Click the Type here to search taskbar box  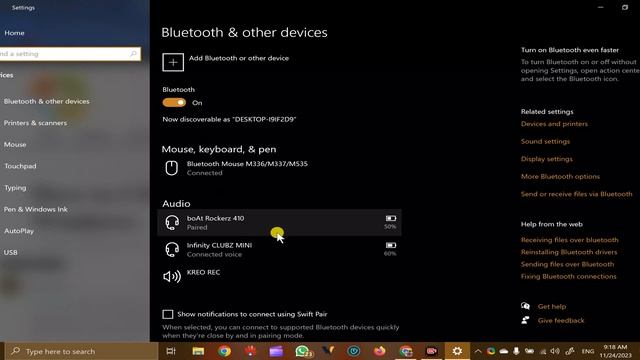click(x=82, y=351)
